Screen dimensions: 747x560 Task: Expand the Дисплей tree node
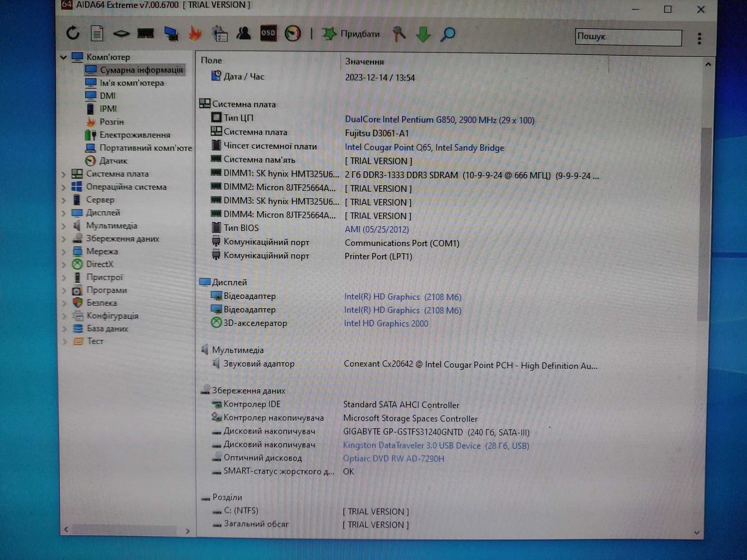[63, 213]
